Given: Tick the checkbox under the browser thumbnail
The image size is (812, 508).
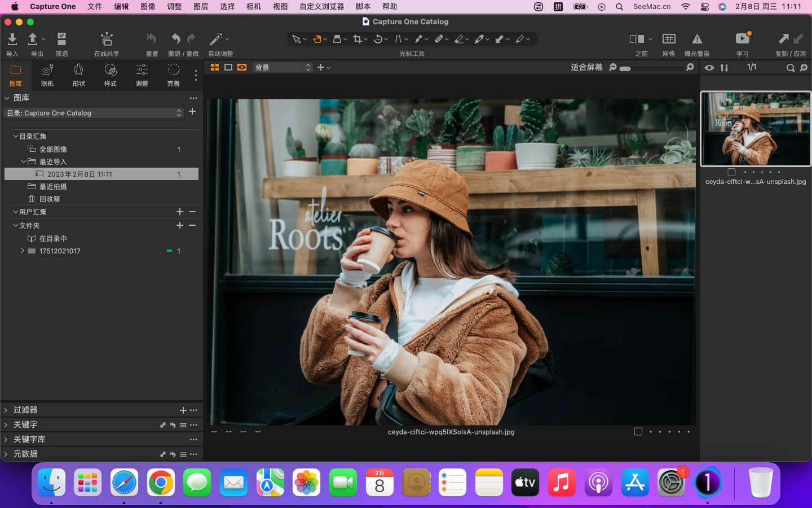Looking at the screenshot, I should [731, 172].
